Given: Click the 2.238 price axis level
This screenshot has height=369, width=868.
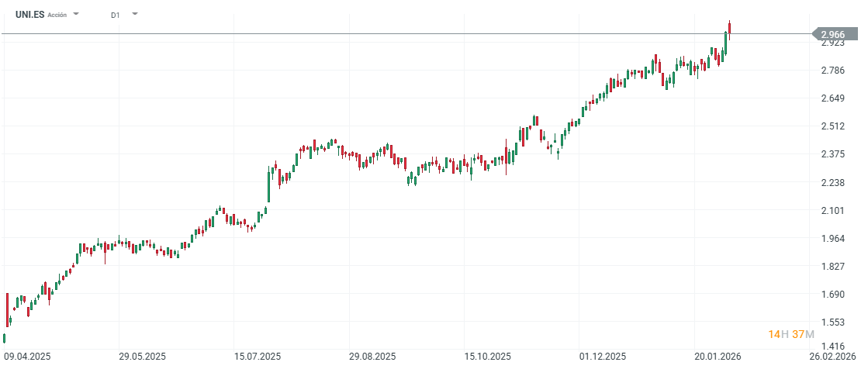Looking at the screenshot, I should [833, 183].
